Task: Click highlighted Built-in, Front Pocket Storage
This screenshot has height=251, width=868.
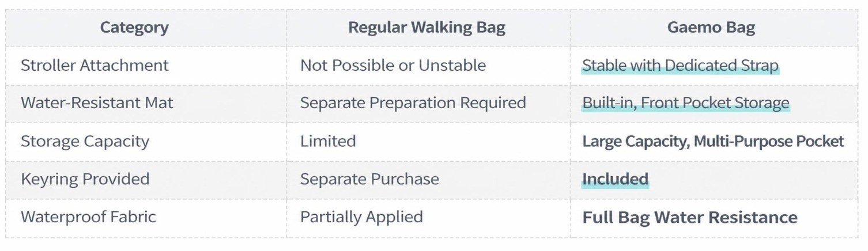Action: click(x=686, y=103)
